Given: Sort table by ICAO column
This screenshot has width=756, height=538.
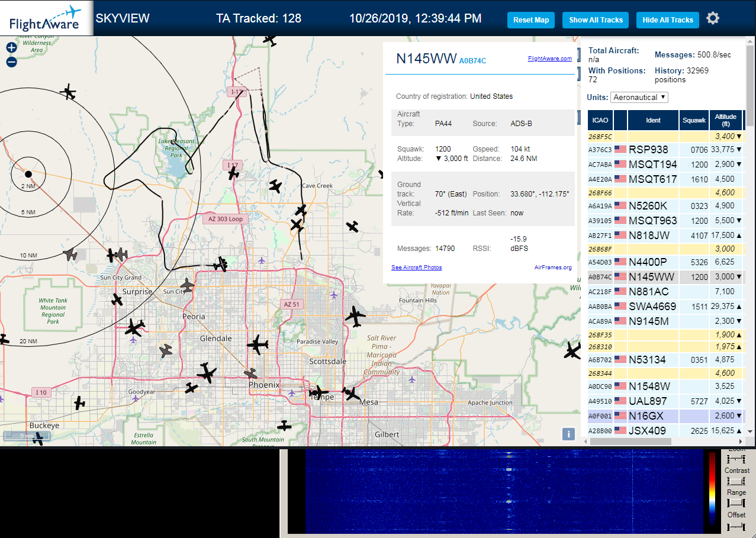Looking at the screenshot, I should click(600, 120).
